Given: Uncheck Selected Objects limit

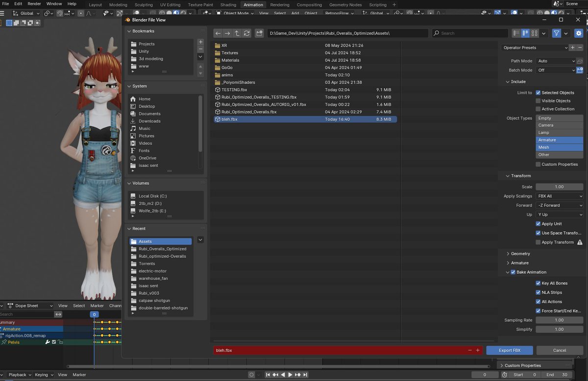Looking at the screenshot, I should [x=538, y=93].
